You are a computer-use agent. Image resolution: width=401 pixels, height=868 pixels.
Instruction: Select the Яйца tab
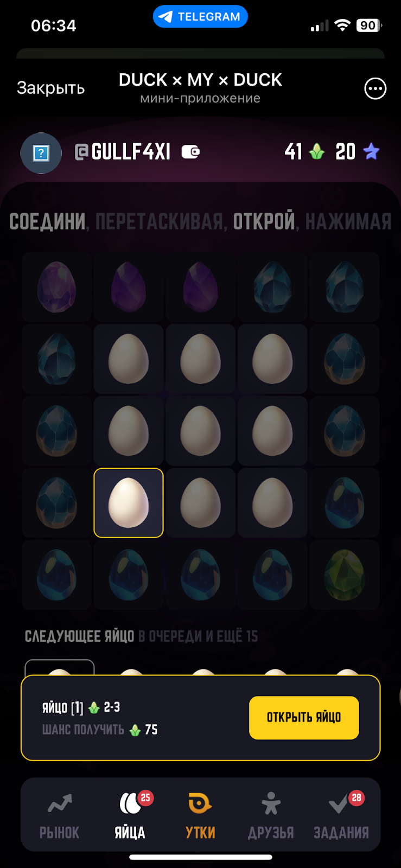click(130, 815)
